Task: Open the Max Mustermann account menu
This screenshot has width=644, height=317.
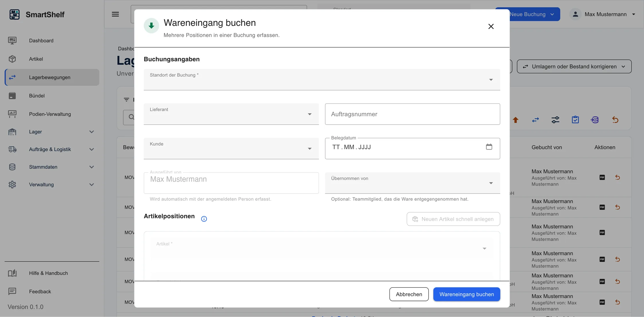Action: (x=603, y=14)
